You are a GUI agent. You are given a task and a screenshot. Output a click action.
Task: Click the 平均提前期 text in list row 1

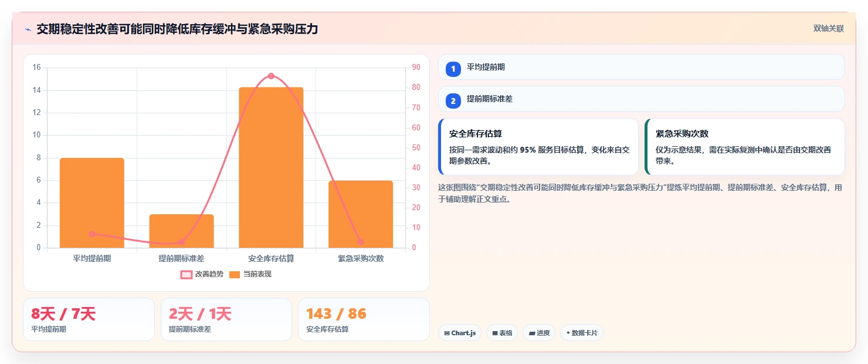coord(486,68)
